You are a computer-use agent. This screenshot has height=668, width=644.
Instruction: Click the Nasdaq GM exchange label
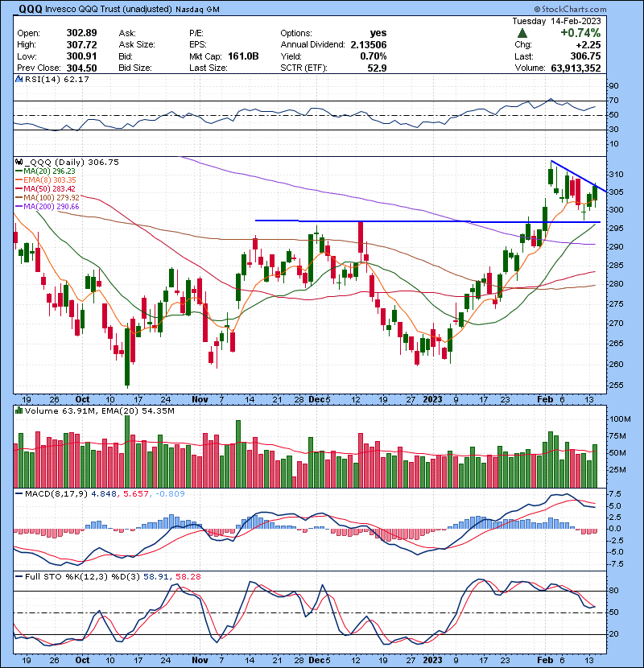[x=197, y=10]
